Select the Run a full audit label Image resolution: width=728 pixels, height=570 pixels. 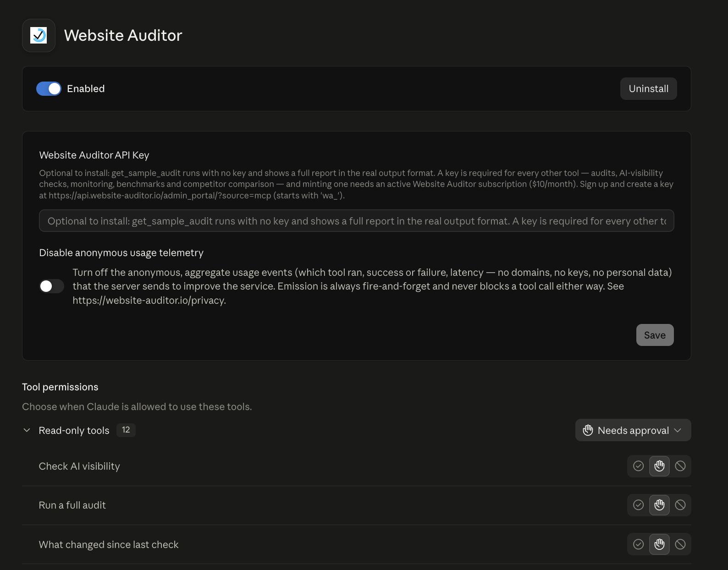[x=72, y=505]
